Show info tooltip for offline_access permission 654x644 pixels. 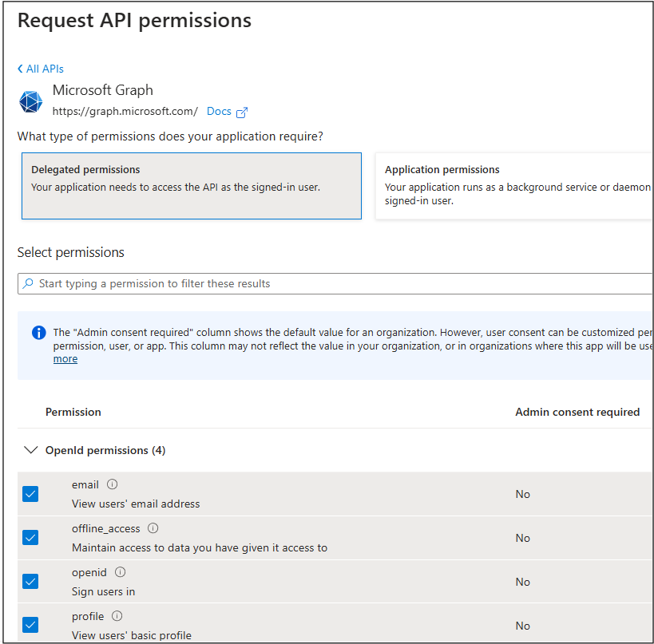click(x=153, y=528)
